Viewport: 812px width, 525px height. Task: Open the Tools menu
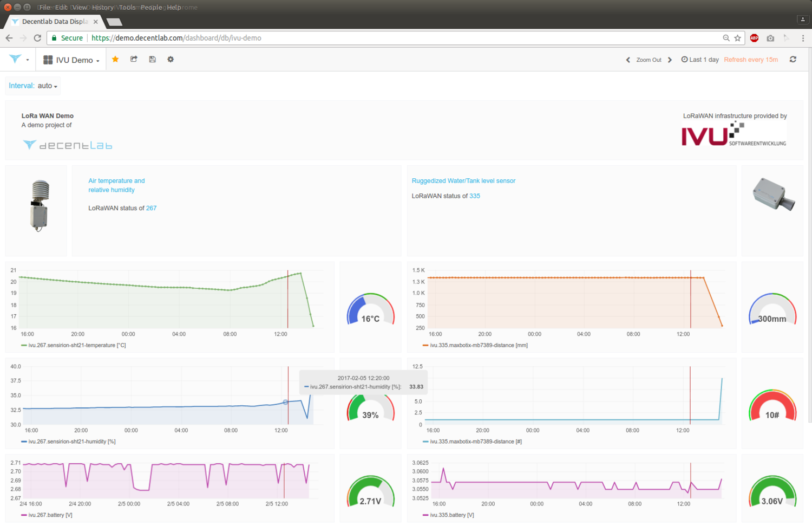tap(127, 7)
